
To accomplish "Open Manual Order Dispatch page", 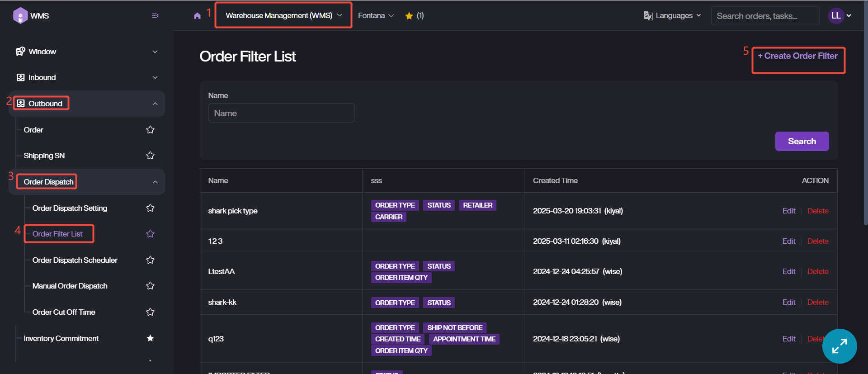I will pyautogui.click(x=70, y=286).
